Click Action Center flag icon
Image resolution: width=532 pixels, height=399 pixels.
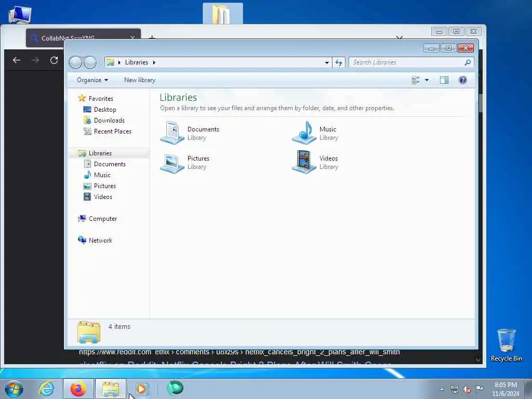point(479,389)
